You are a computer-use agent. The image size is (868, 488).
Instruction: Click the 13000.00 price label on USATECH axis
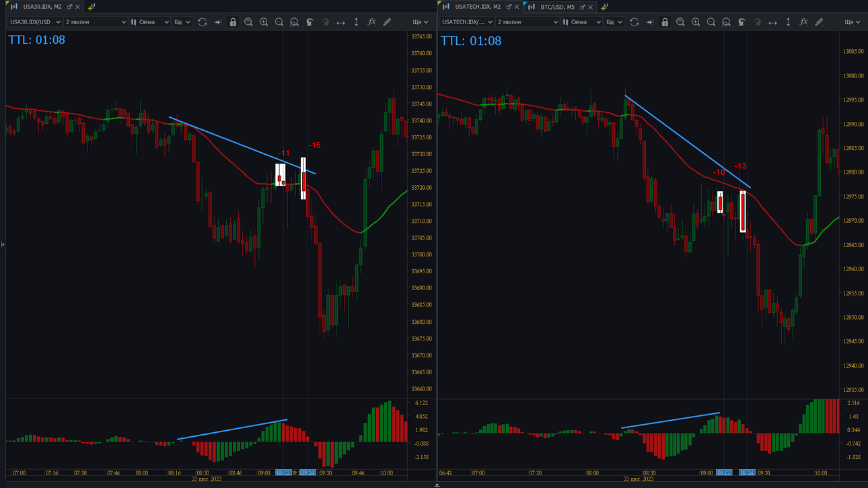(x=853, y=76)
